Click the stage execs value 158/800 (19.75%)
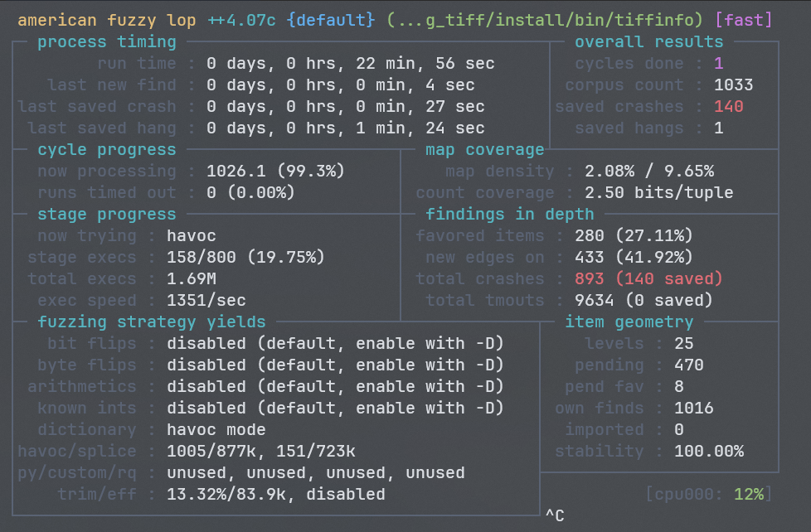The height and width of the screenshot is (532, 811). coord(245,258)
